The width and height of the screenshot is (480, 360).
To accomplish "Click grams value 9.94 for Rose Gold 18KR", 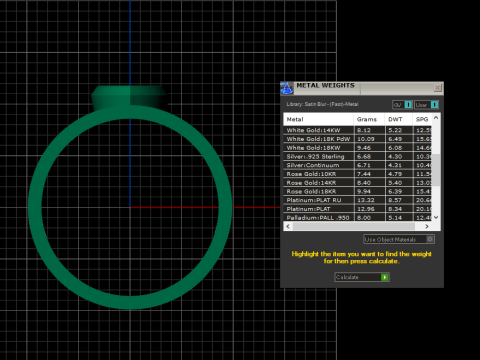I will pos(364,191).
